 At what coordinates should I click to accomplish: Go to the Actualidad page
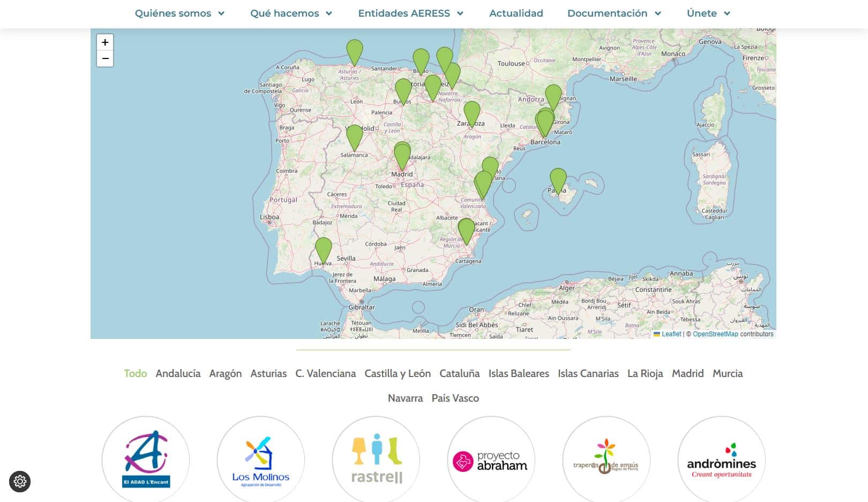click(516, 13)
